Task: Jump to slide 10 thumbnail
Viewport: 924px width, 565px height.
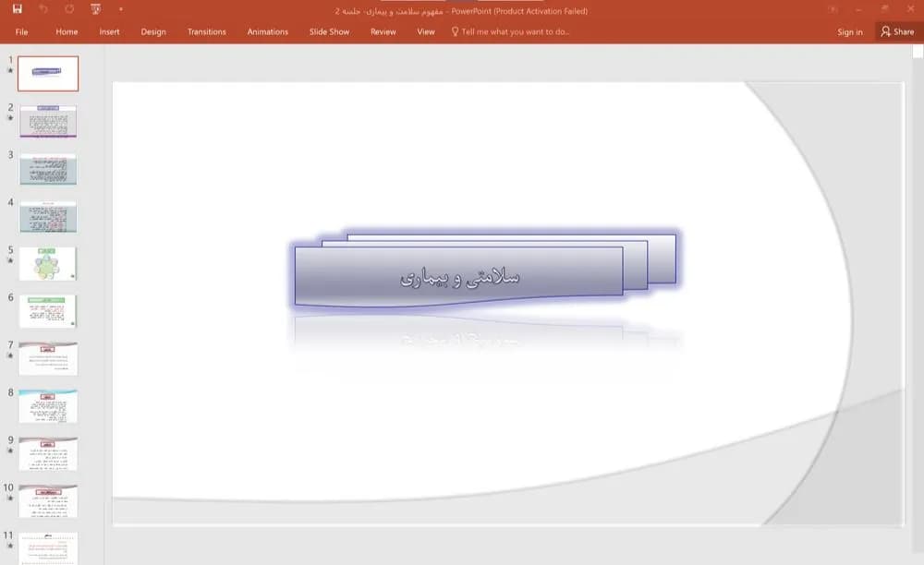Action: click(x=48, y=501)
